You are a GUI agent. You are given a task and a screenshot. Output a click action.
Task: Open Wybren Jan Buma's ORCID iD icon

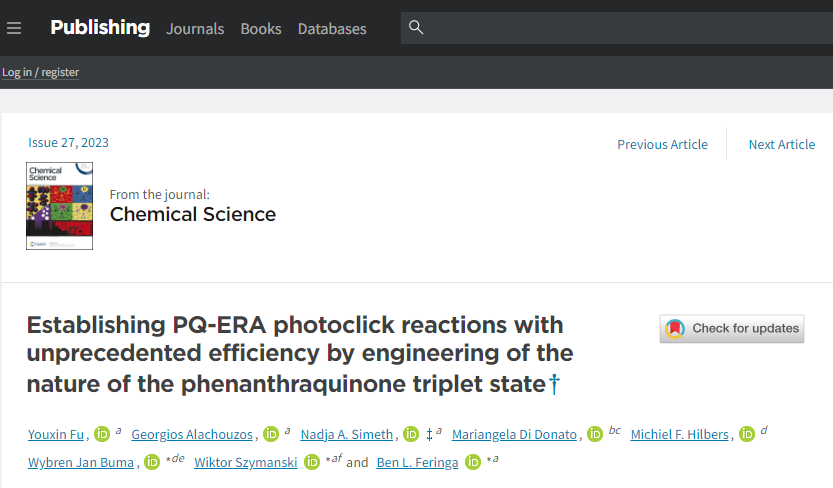152,462
